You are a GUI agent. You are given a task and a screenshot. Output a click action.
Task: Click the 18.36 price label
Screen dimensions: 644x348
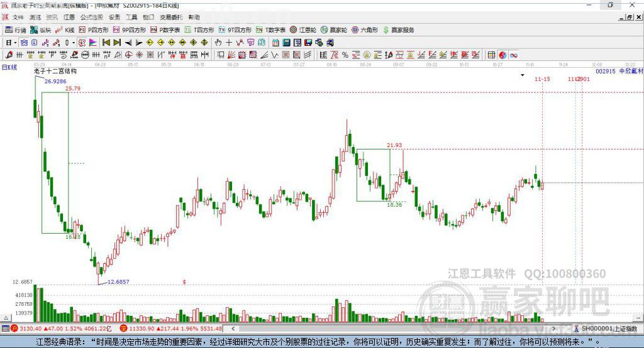[394, 204]
